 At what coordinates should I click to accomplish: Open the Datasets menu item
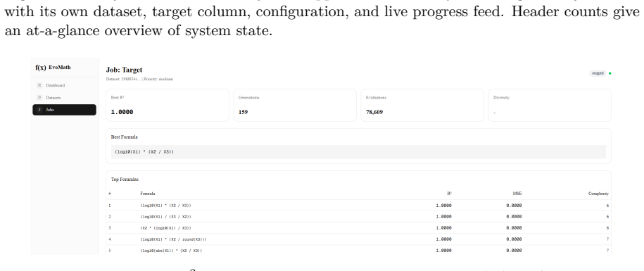pos(65,98)
